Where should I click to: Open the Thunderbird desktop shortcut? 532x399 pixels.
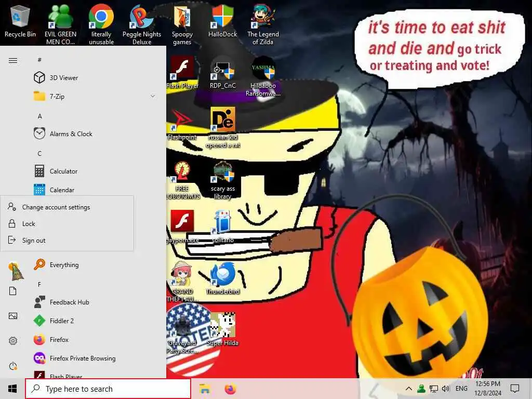[x=223, y=278]
